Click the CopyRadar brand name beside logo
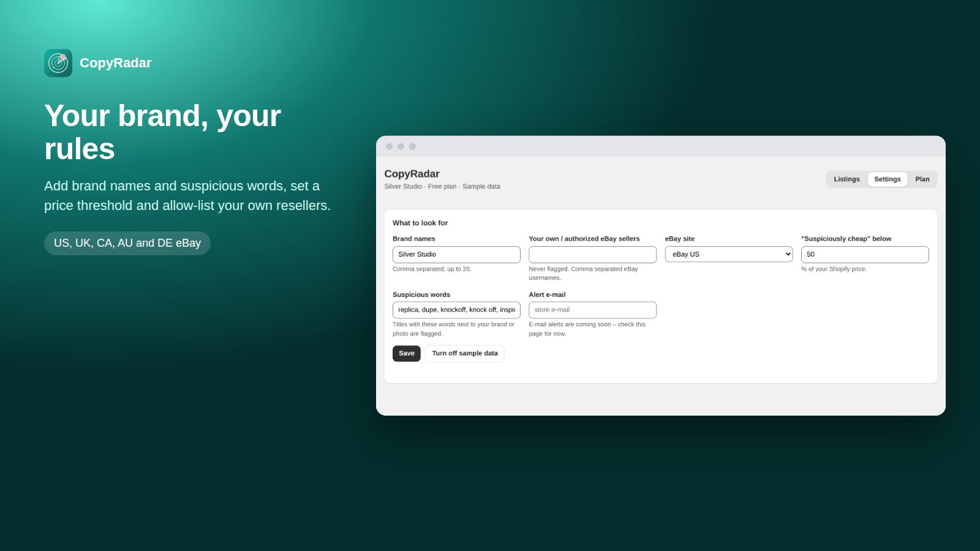This screenshot has width=980, height=551. 115,63
